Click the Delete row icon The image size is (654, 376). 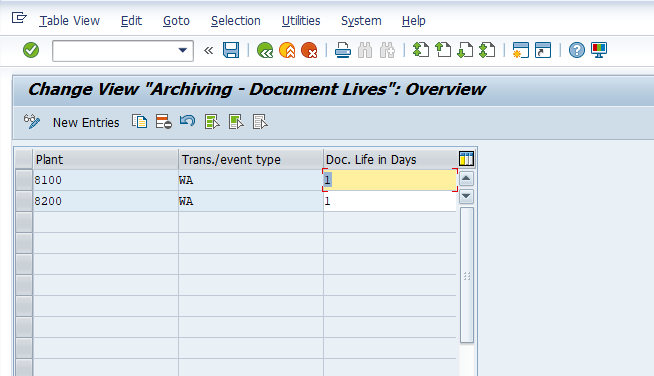point(164,122)
